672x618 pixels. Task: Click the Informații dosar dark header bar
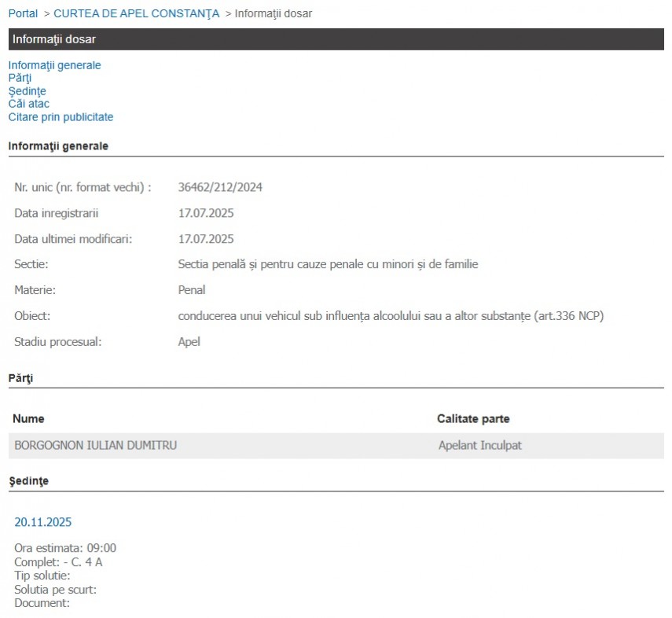click(x=336, y=39)
